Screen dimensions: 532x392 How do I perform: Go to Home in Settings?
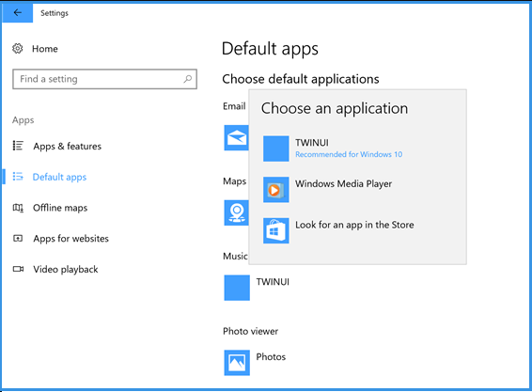[45, 49]
